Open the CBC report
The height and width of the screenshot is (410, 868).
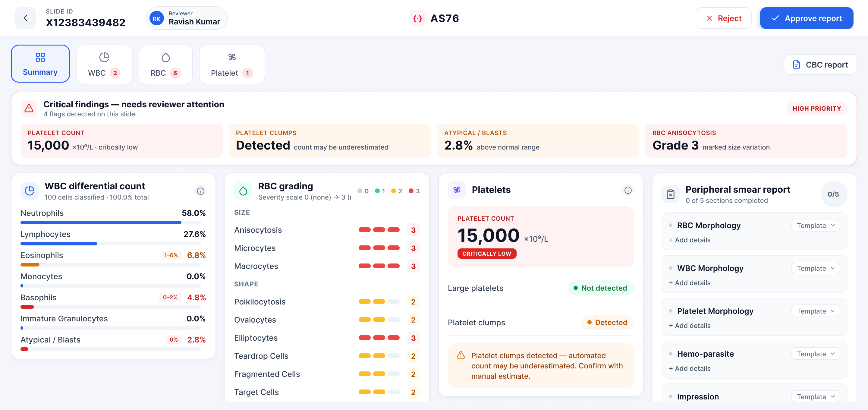pyautogui.click(x=820, y=65)
